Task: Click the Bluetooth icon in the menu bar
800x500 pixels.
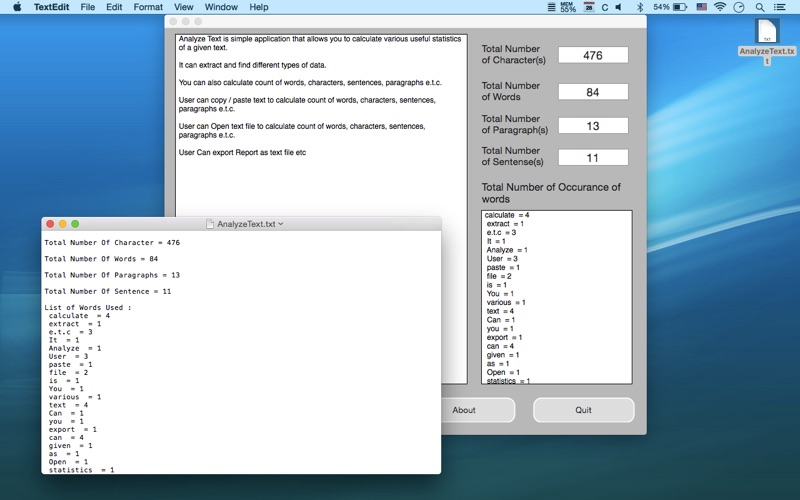Action: click(640, 7)
